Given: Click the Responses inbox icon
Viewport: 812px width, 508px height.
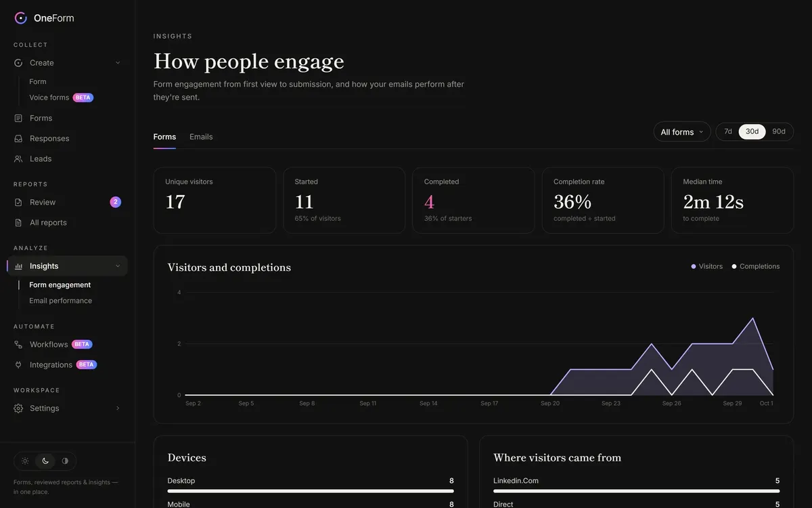Looking at the screenshot, I should 18,139.
